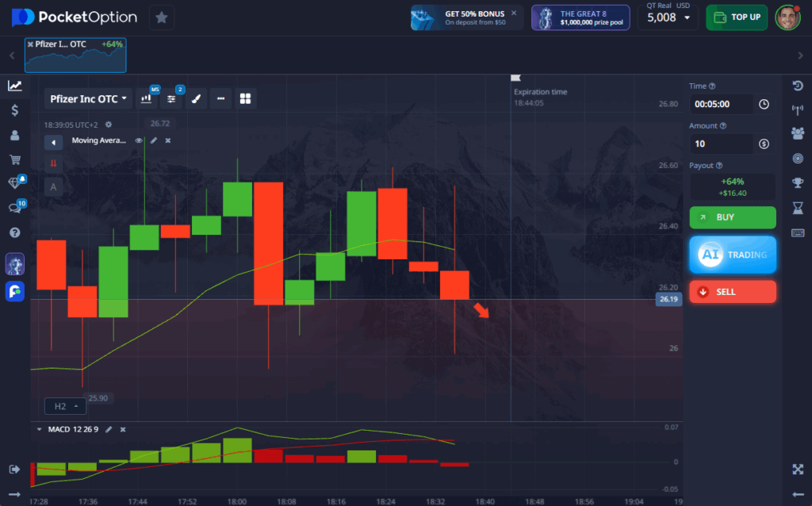Select the drawing brush tool on chart toolbar

click(x=196, y=98)
